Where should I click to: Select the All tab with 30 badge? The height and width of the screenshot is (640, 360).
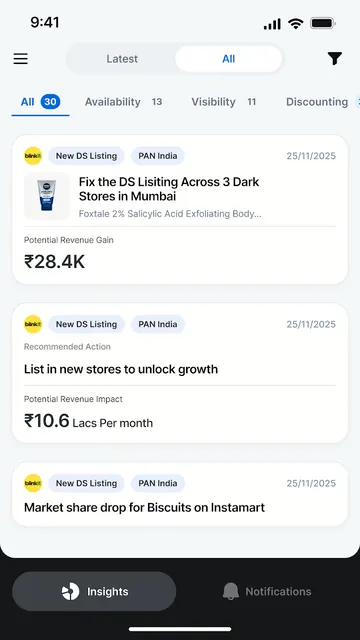(x=40, y=102)
